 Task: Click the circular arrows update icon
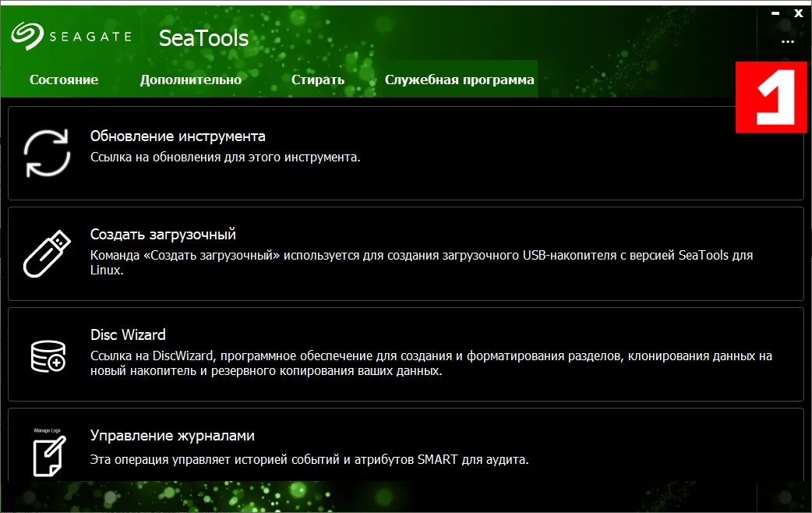47,153
